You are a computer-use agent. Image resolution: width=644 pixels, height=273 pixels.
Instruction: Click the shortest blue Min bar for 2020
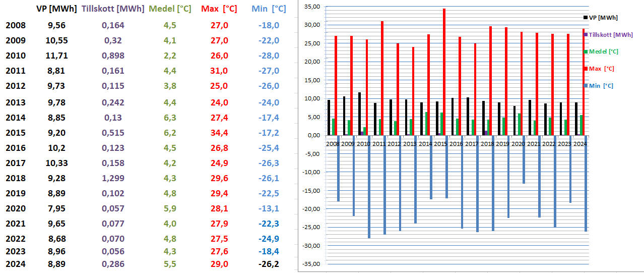point(524,159)
